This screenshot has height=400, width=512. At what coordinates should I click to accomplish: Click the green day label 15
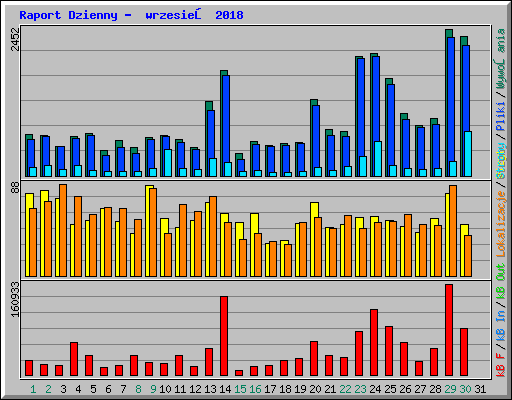click(240, 389)
